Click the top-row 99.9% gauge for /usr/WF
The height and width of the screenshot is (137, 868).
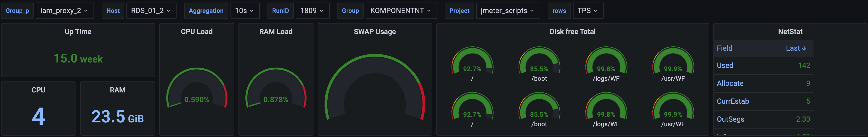coord(673,61)
